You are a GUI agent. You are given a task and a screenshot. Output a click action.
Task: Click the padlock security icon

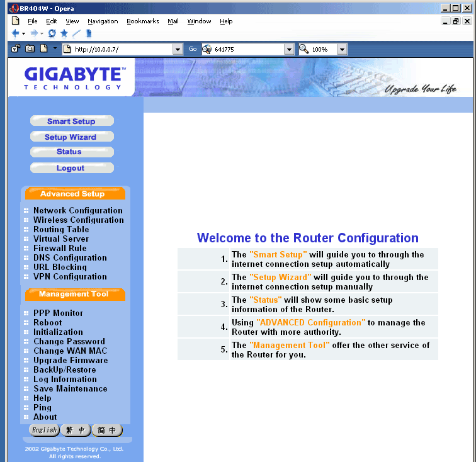[x=16, y=48]
